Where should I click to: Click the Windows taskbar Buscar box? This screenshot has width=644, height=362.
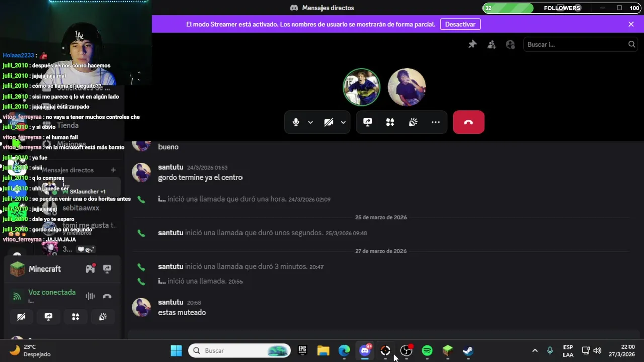pos(239,351)
